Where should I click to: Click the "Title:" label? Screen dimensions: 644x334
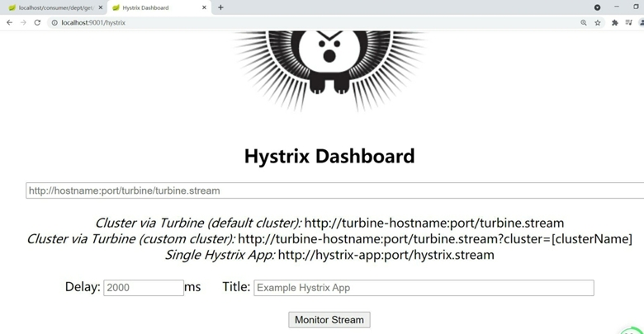tap(236, 287)
